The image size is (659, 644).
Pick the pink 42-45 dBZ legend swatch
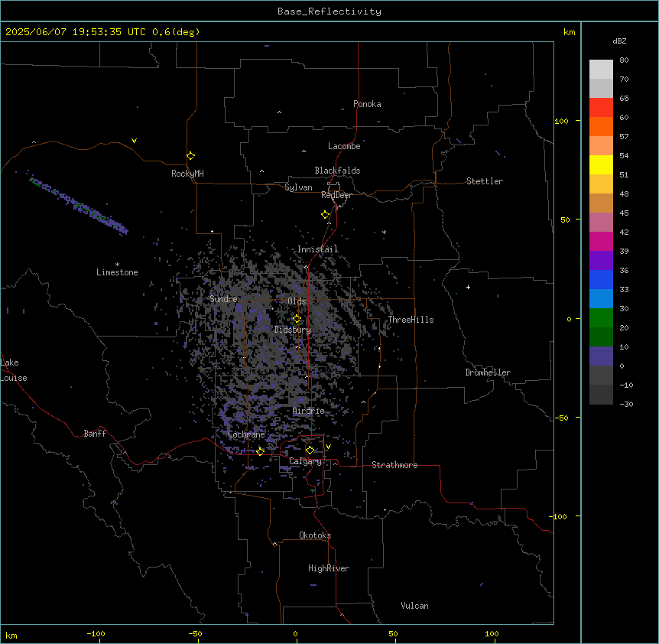(601, 223)
